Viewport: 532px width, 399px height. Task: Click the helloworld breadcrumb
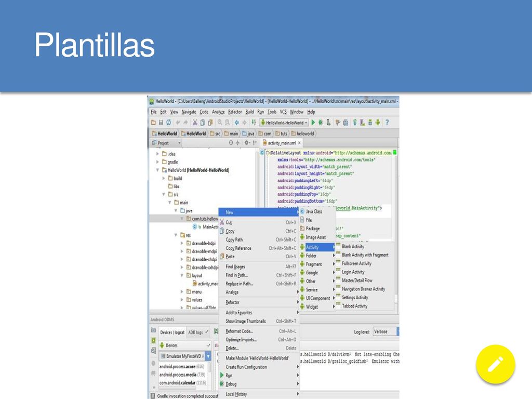[303, 134]
